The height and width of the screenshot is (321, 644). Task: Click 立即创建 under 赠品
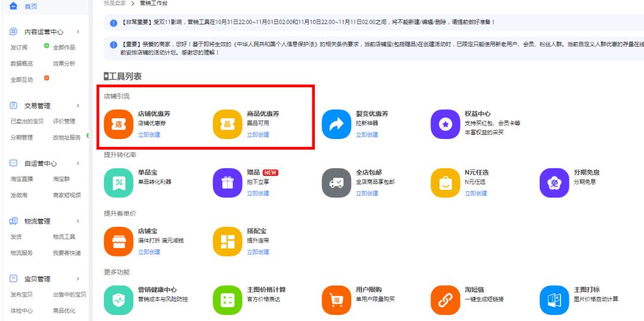258,193
